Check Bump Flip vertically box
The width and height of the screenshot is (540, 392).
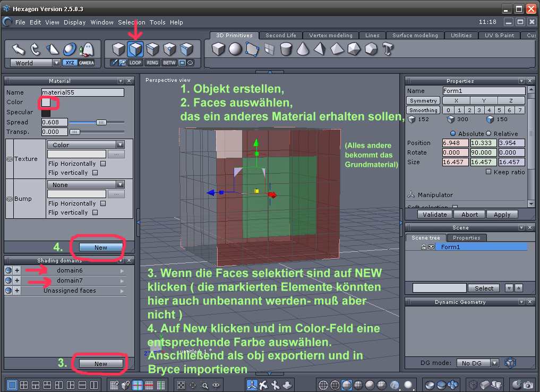point(95,212)
